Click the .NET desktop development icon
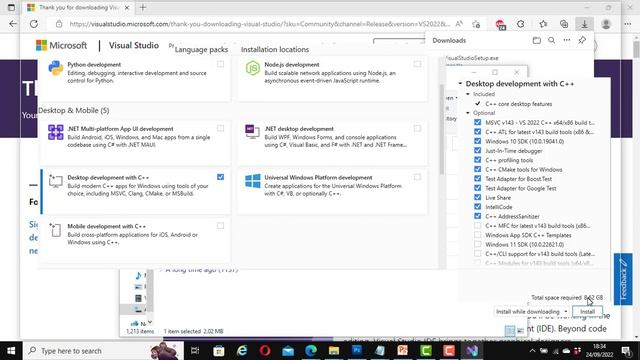 253,131
